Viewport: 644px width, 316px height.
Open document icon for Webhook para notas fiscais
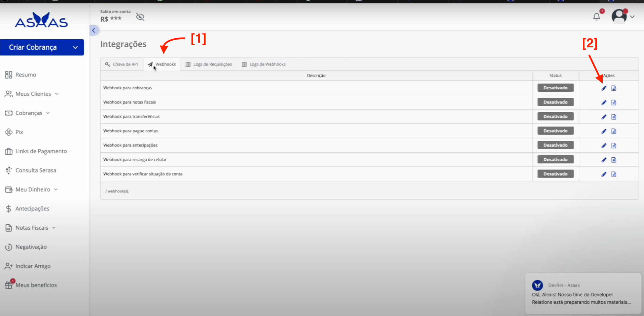tap(614, 103)
